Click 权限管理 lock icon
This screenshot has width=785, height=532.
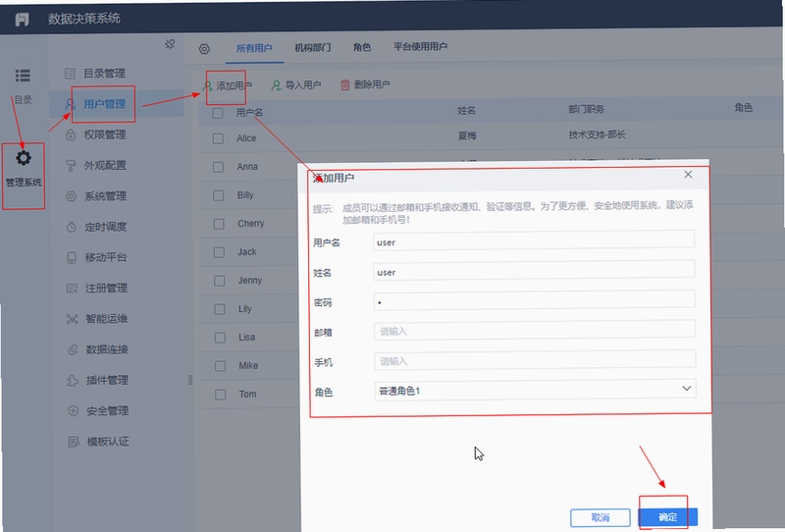(71, 134)
